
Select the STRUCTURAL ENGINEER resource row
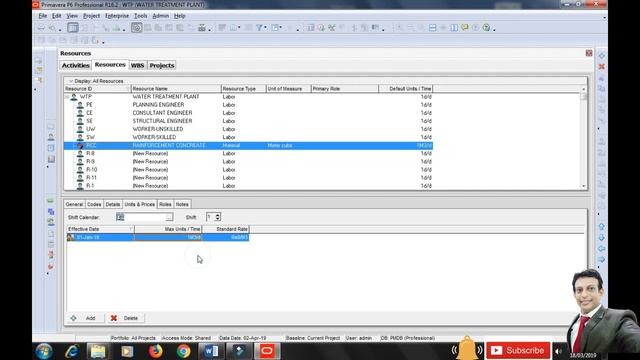pyautogui.click(x=249, y=121)
